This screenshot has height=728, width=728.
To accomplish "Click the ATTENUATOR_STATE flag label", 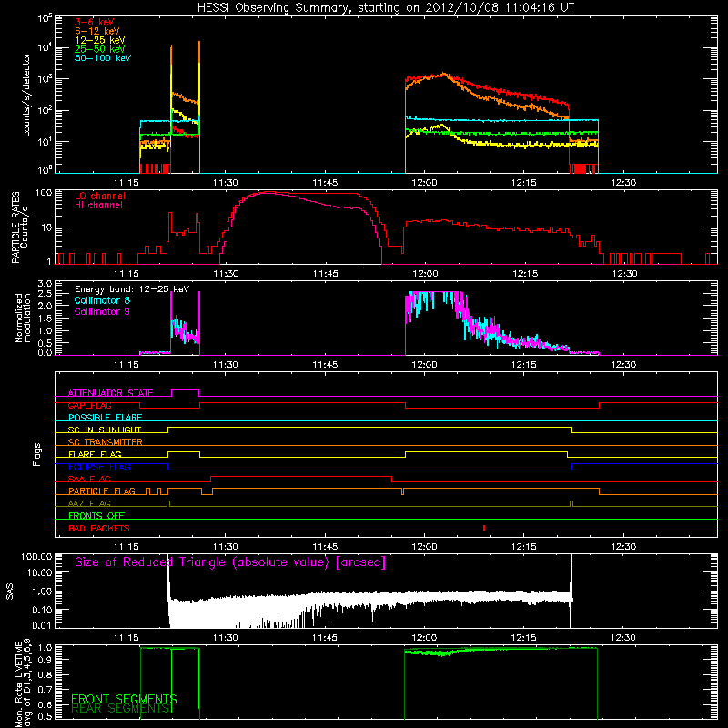I will pos(110,393).
